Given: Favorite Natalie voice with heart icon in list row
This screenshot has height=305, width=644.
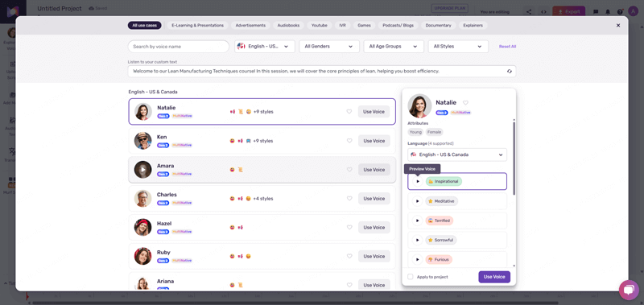Looking at the screenshot, I should click(x=349, y=112).
